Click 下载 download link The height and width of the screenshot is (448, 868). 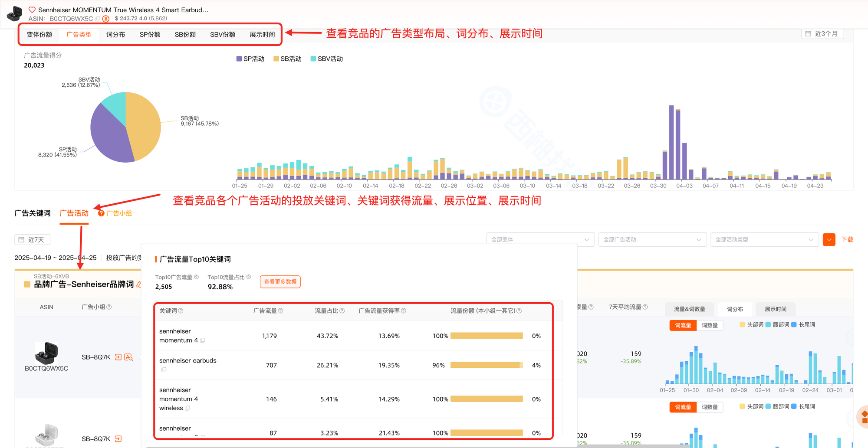[x=847, y=239]
